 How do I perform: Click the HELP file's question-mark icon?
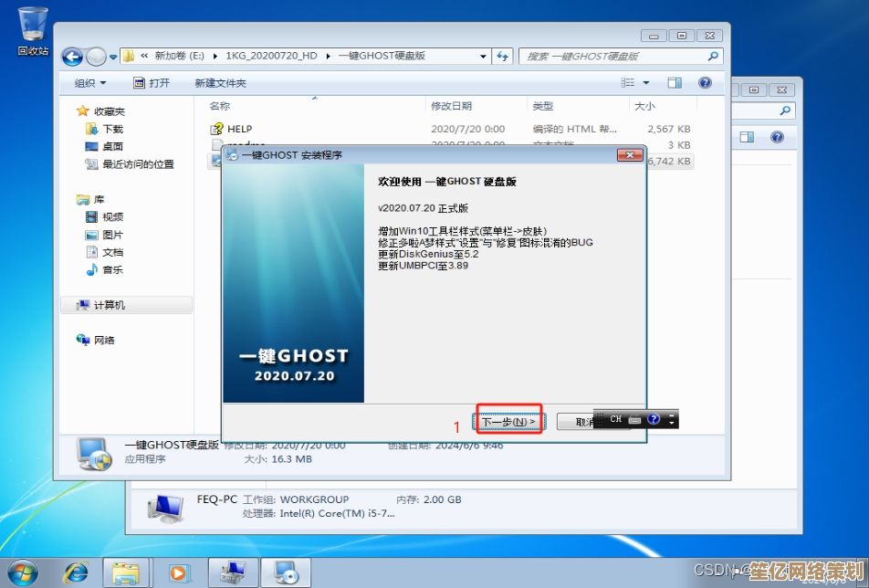[x=216, y=129]
